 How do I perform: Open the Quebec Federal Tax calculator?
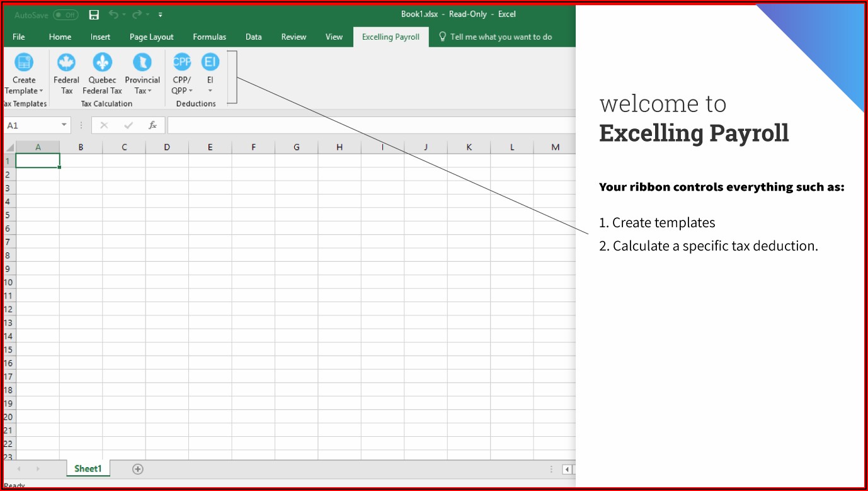tap(102, 62)
